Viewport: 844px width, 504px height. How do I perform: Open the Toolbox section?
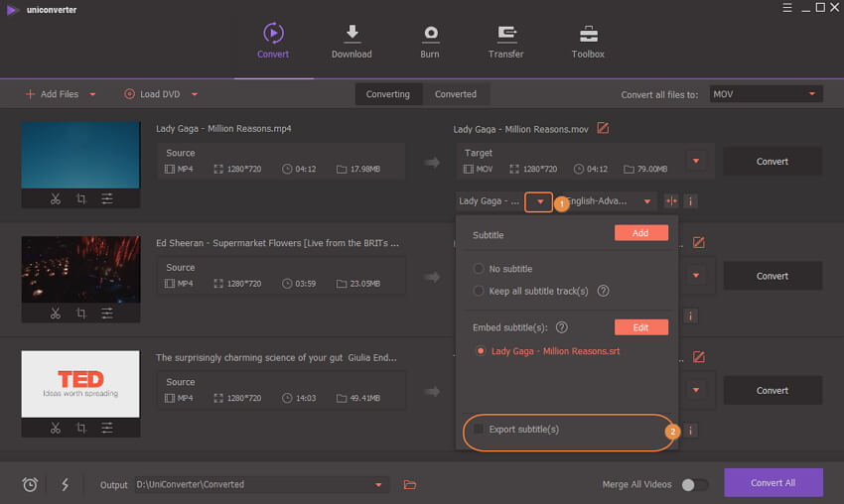588,41
